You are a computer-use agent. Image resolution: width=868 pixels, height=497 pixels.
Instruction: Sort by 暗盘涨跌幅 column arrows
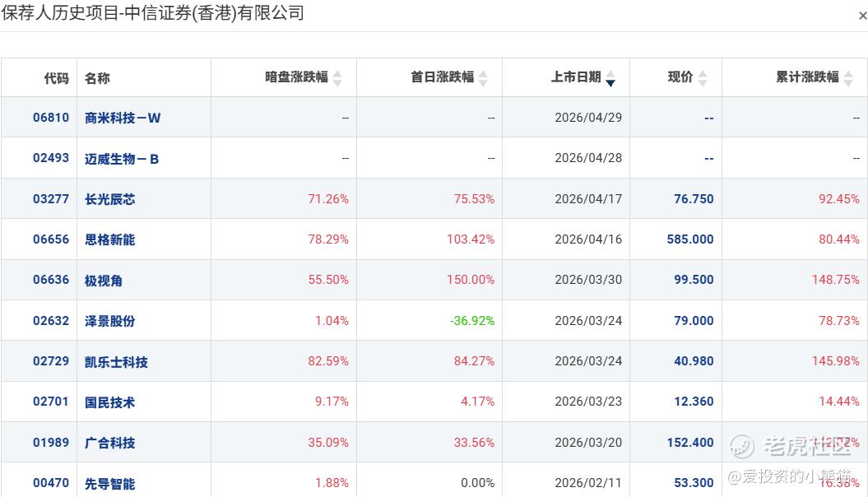coord(337,79)
